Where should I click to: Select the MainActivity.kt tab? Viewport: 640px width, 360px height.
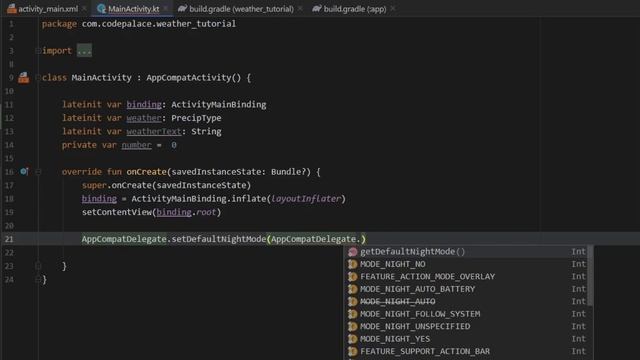[134, 9]
